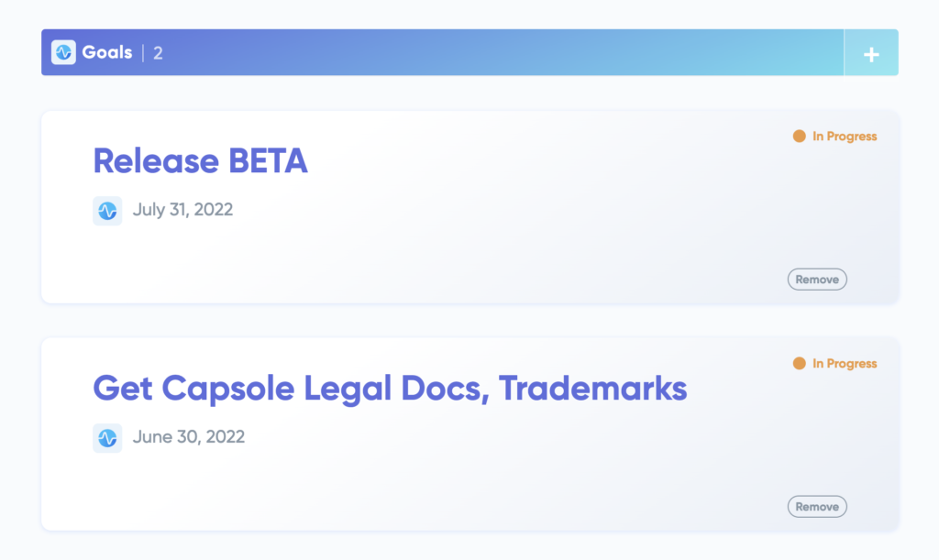
Task: Click orange status dot on Capsole Legal Docs goal
Action: pyautogui.click(x=799, y=364)
